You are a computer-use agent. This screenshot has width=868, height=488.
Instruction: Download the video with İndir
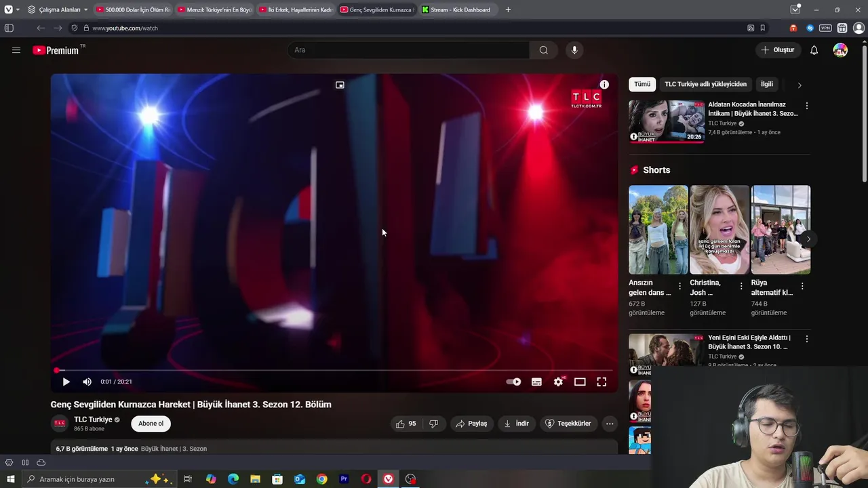coord(516,424)
